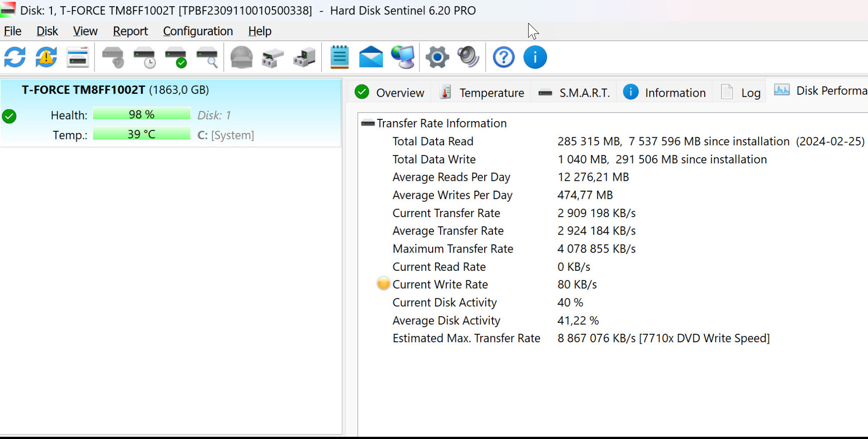Click the right of the two disk-with-blocks icons

coord(304,57)
